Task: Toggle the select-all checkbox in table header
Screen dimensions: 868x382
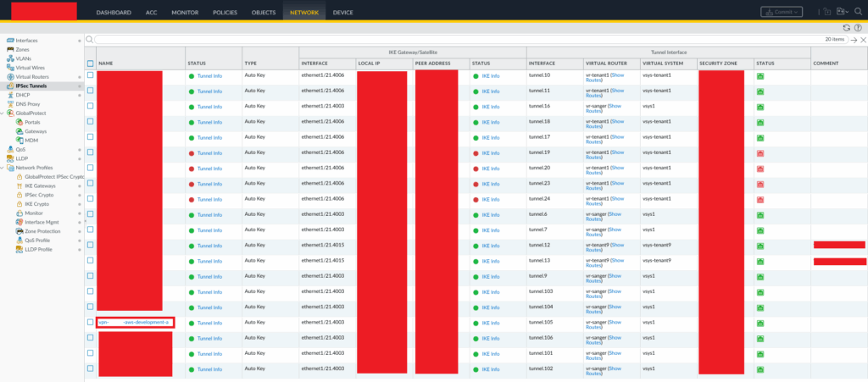Action: (91, 64)
